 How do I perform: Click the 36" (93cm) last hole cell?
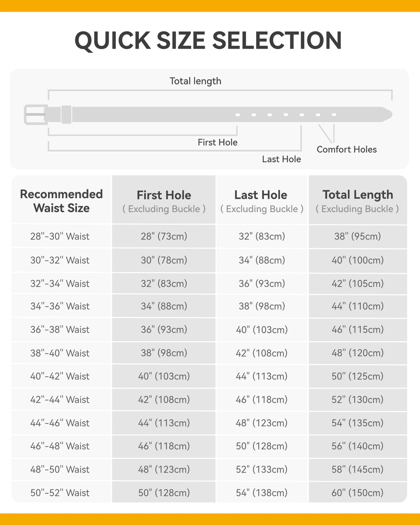pos(262,283)
